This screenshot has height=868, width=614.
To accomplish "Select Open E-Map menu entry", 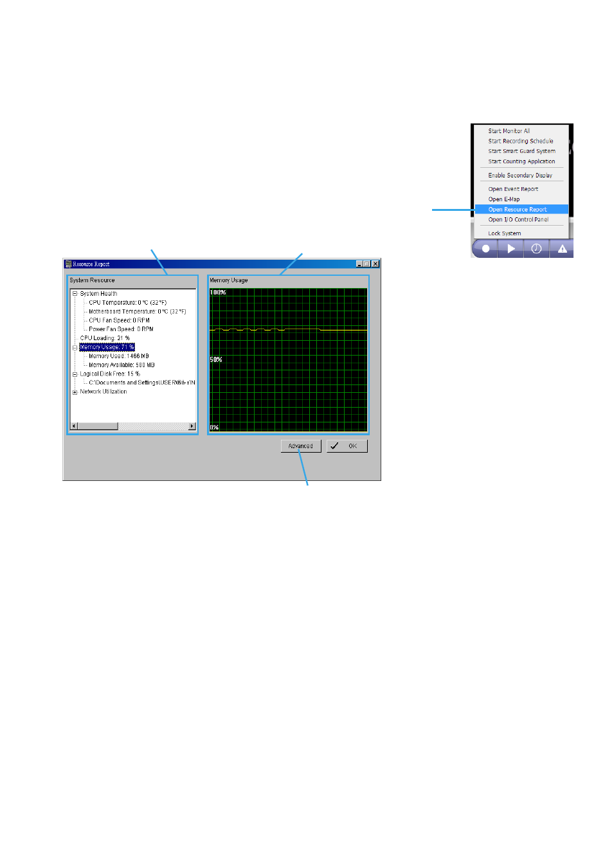I will click(x=504, y=199).
